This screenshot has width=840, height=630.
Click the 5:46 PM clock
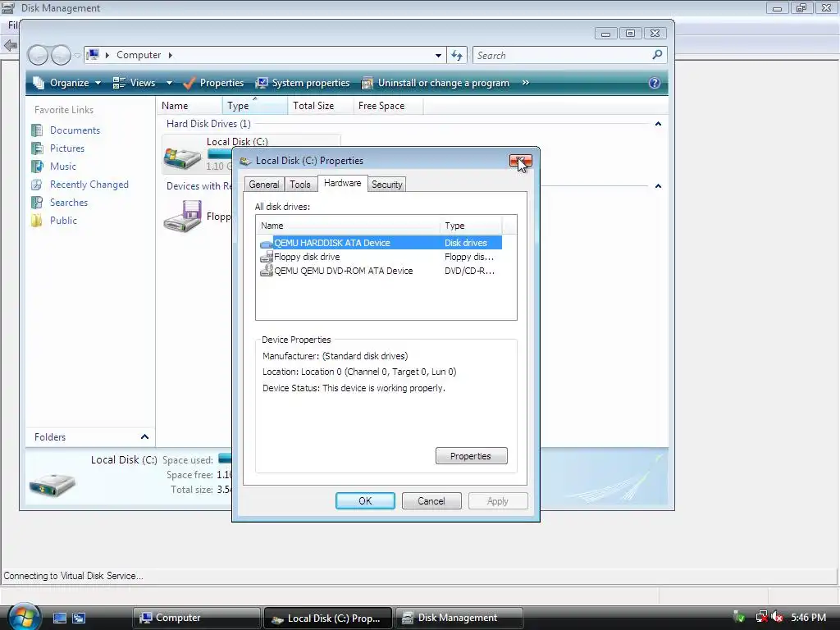click(808, 617)
